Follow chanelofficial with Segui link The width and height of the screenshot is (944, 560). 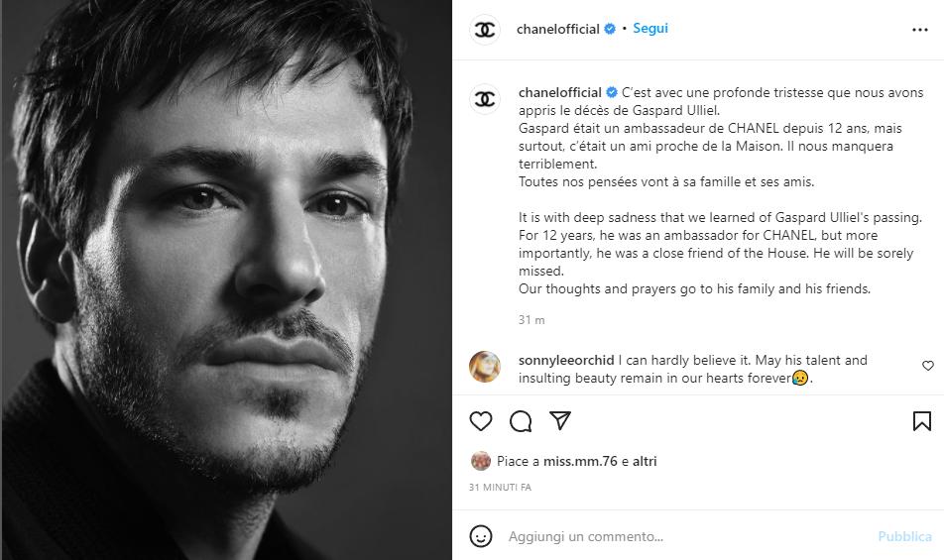[650, 29]
